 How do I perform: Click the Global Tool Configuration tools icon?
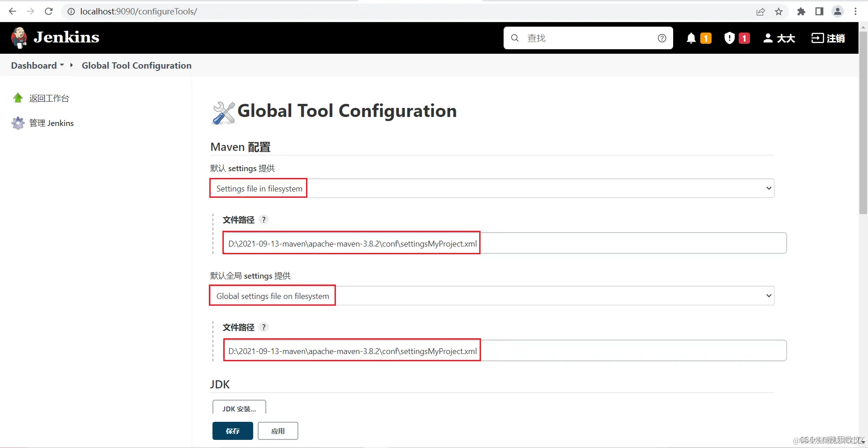(x=223, y=112)
